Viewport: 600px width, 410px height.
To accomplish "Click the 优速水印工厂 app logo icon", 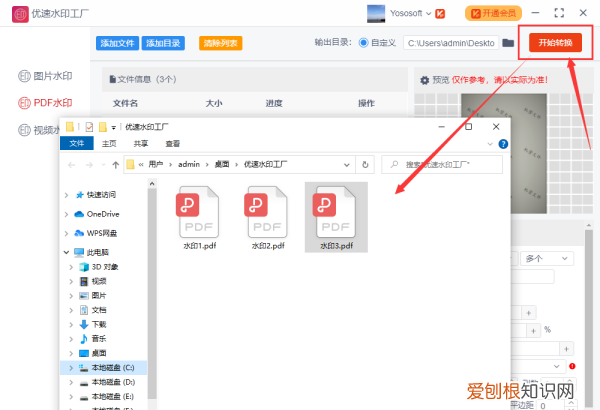I will (x=20, y=14).
